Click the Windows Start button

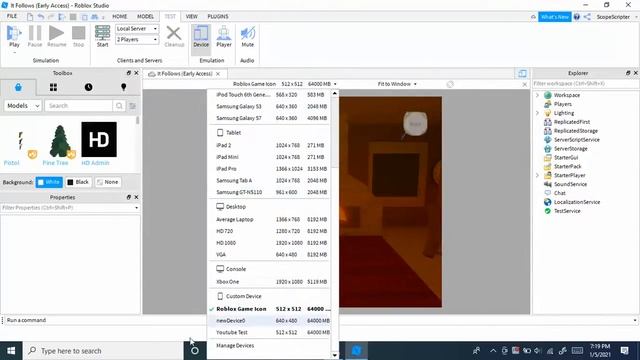pos(11,351)
